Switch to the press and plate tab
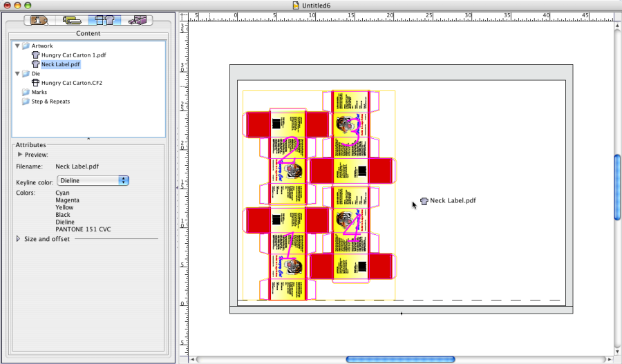Image resolution: width=622 pixels, height=364 pixels. pos(72,20)
